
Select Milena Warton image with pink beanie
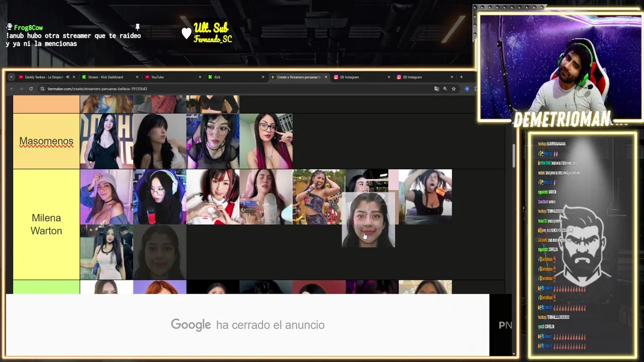[x=106, y=197]
